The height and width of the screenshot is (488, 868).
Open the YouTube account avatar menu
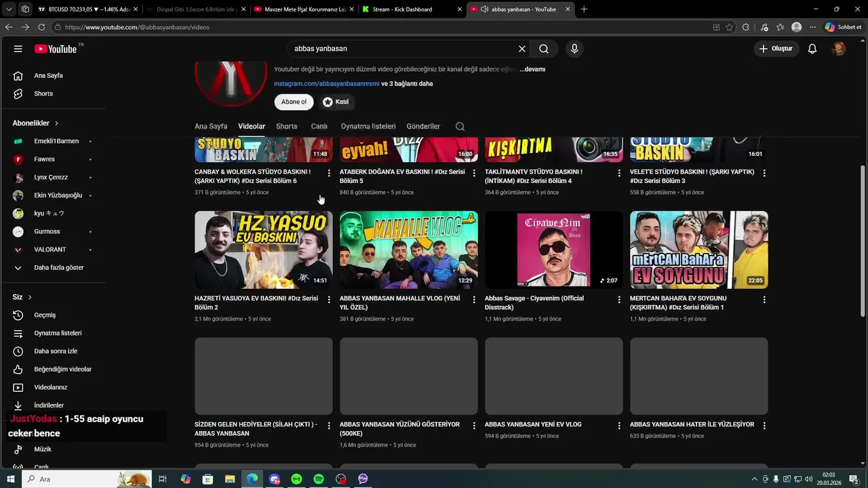coord(839,49)
